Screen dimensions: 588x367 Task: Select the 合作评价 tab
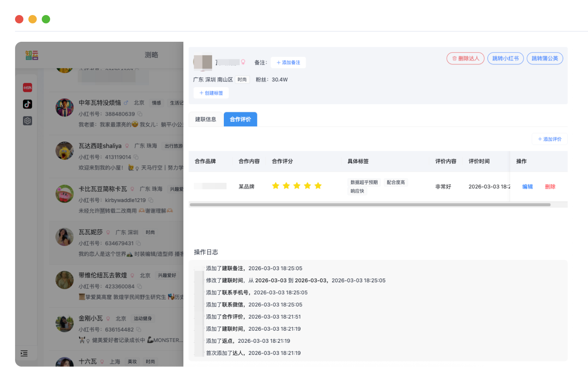coord(240,119)
